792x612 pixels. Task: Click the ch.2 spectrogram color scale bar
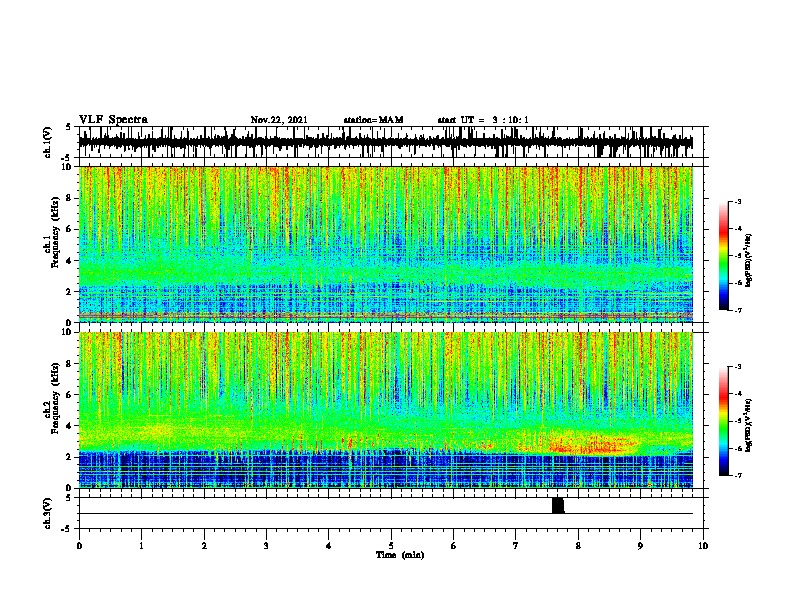click(x=723, y=421)
